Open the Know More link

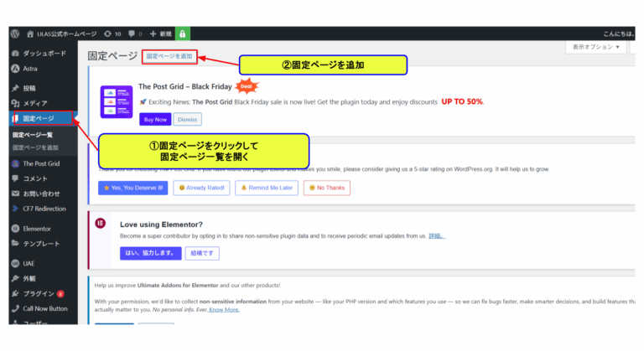[x=223, y=310]
